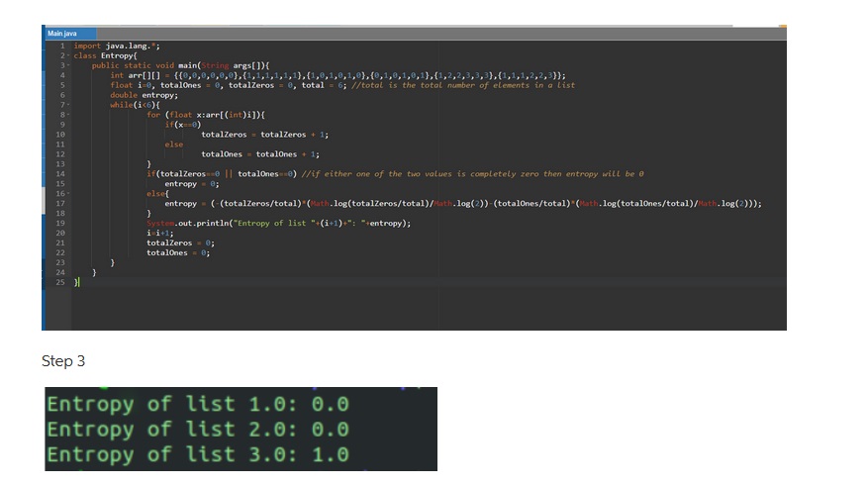Collapse the else block fold on line 16
The height and width of the screenshot is (486, 868).
click(x=67, y=193)
